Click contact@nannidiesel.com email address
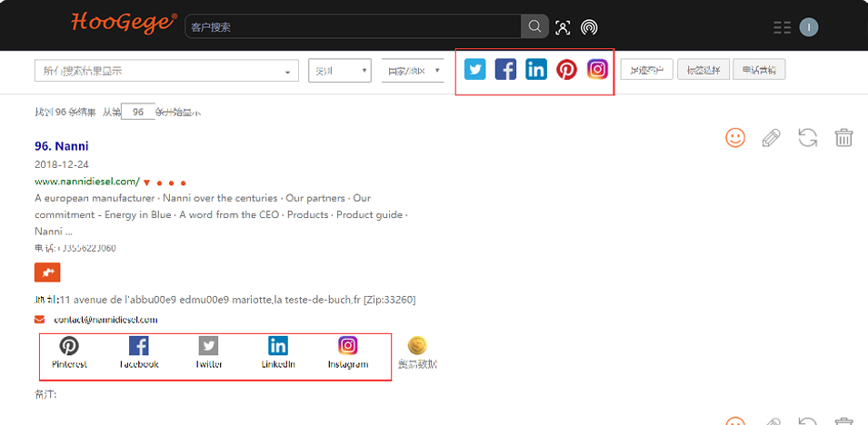The image size is (868, 425). 105,320
